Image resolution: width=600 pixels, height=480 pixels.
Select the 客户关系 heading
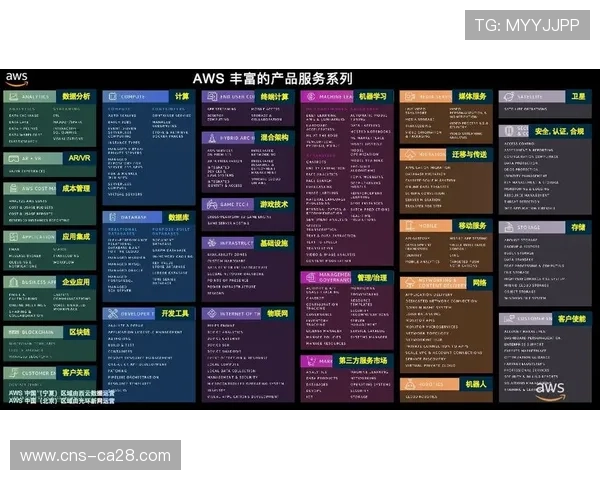[76, 372]
